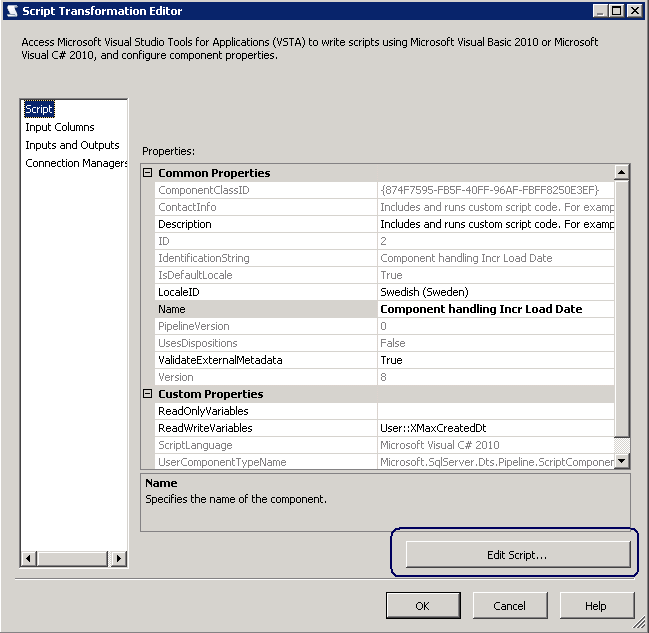The height and width of the screenshot is (633, 649).
Task: Collapse the Custom Properties section
Action: point(148,394)
